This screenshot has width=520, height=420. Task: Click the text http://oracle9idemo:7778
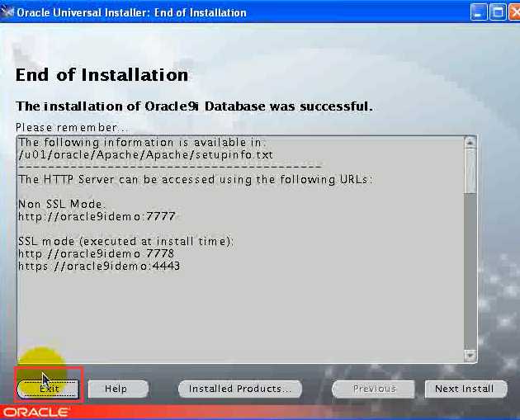click(97, 254)
